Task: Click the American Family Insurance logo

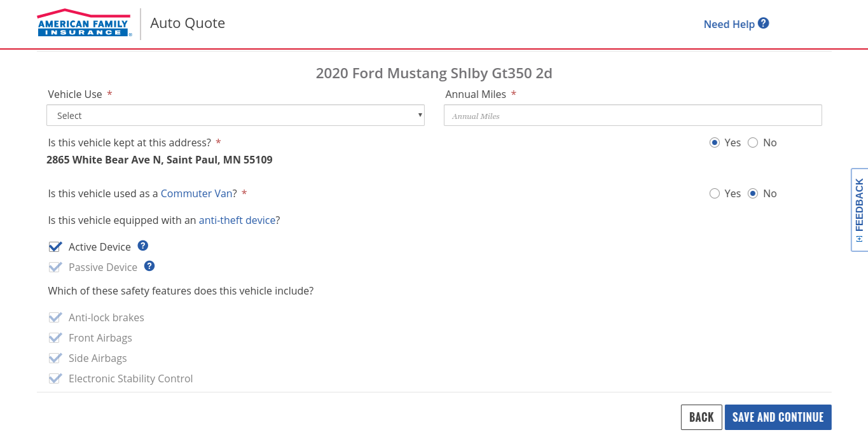Action: 84,24
